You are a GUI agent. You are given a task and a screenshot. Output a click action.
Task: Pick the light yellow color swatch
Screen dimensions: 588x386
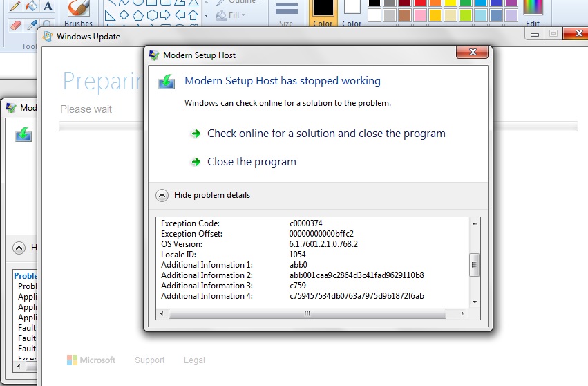point(451,15)
